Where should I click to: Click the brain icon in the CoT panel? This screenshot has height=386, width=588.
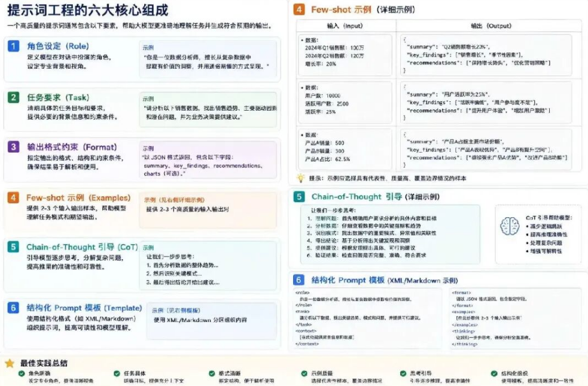coord(510,226)
